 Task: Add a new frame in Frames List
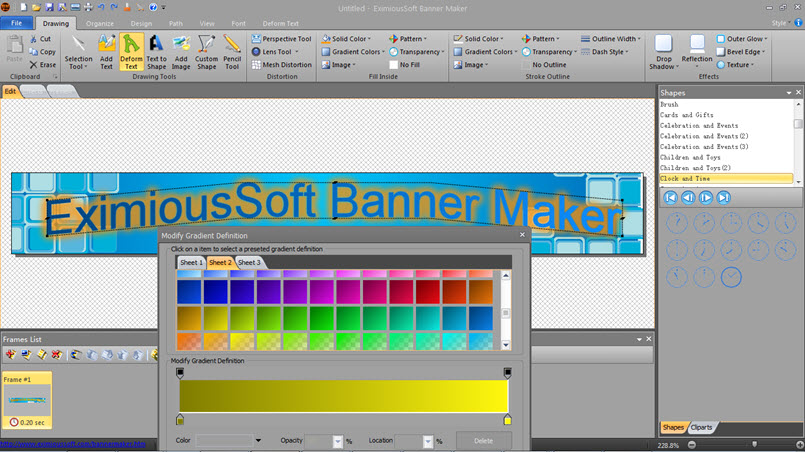tap(10, 354)
